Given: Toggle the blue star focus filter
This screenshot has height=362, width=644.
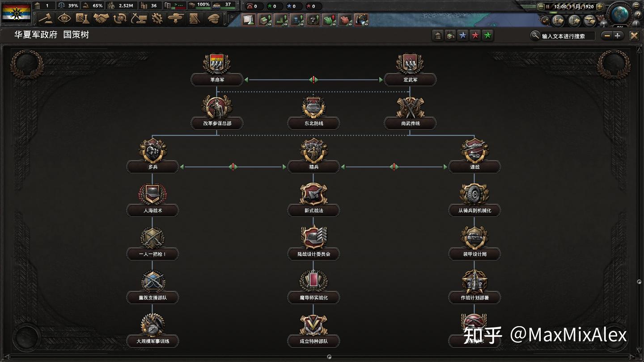Looking at the screenshot, I should (x=463, y=36).
